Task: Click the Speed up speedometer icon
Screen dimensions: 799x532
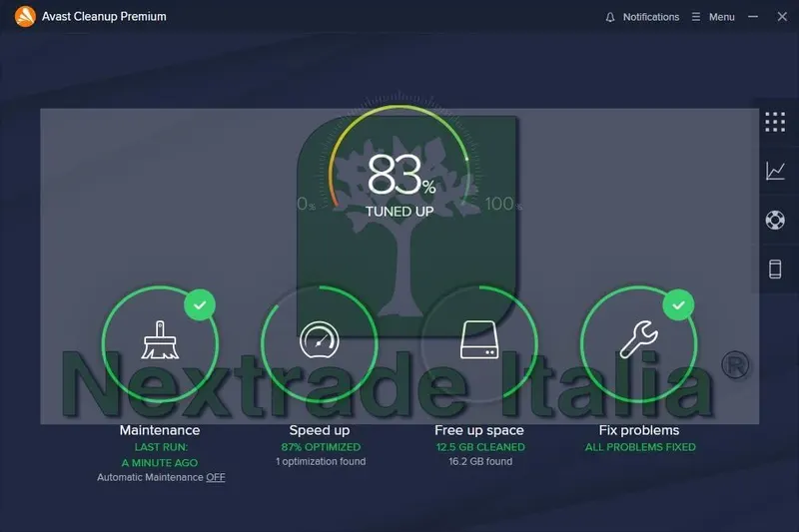Action: 320,340
